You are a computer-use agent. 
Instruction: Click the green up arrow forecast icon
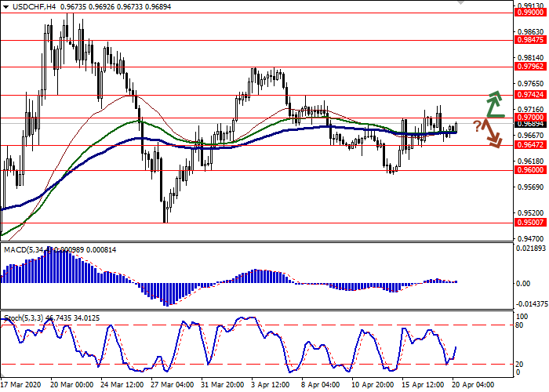coord(494,103)
